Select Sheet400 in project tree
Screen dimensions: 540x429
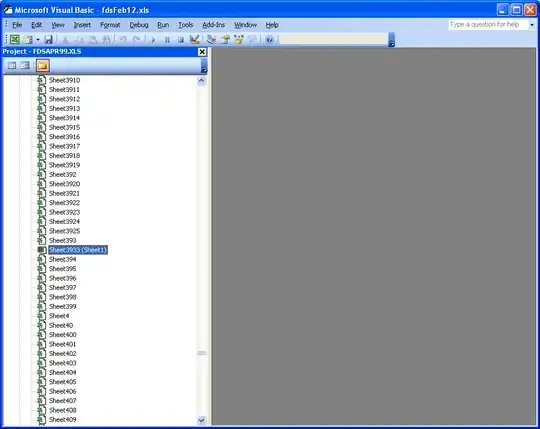(62, 335)
